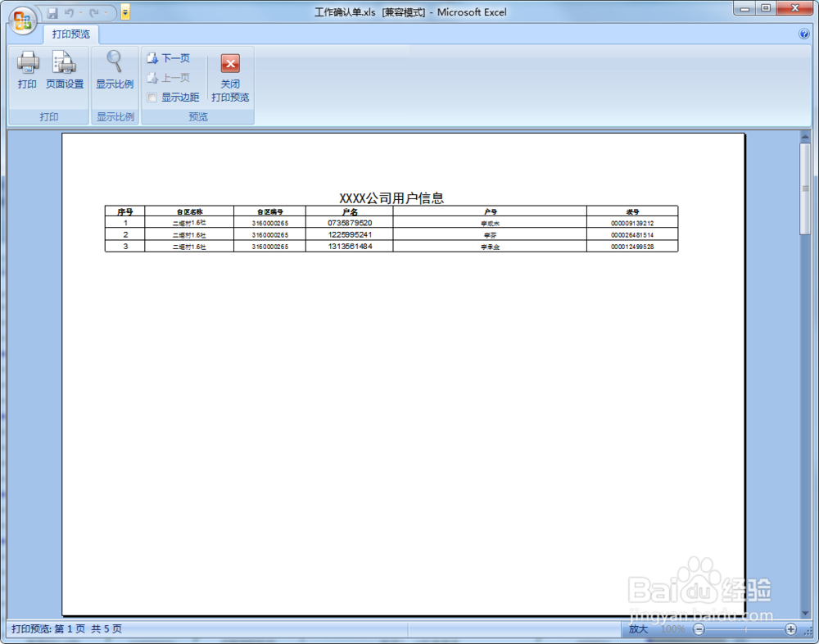The height and width of the screenshot is (644, 819).
Task: Click cell value 000026481514
Action: [x=632, y=235]
